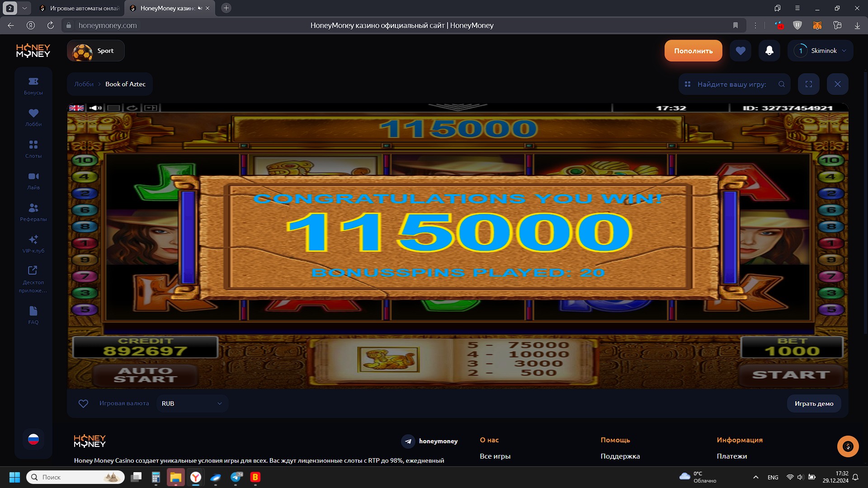Open shield protection extension icon
Viewport: 868px width, 488px height.
point(797,26)
